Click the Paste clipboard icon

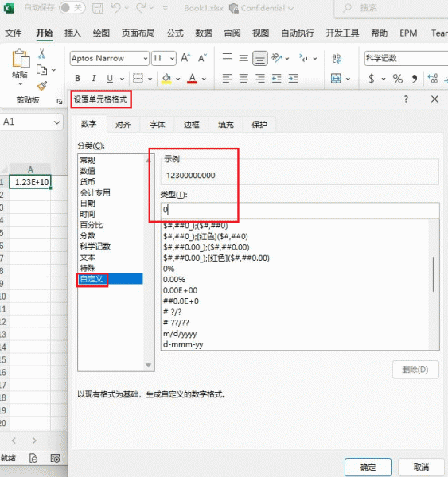click(21, 58)
